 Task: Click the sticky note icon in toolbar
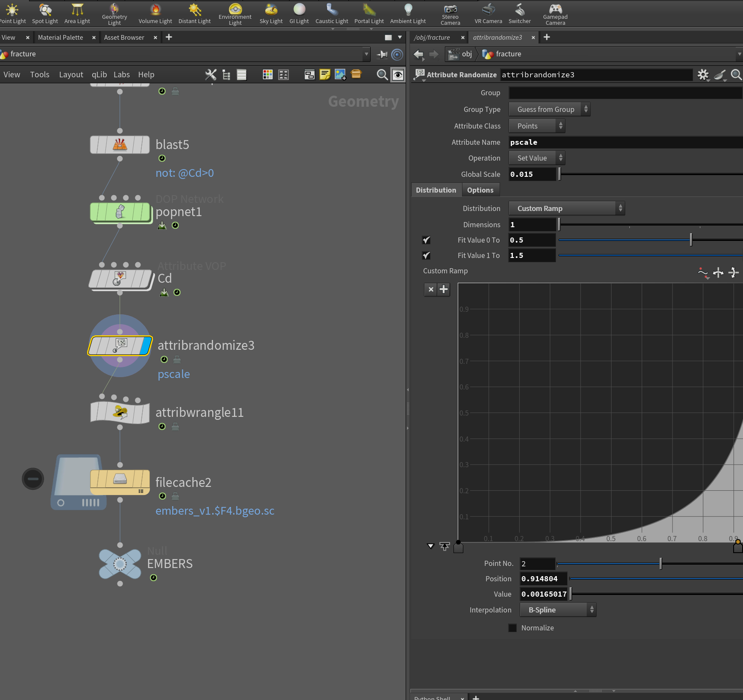(325, 75)
